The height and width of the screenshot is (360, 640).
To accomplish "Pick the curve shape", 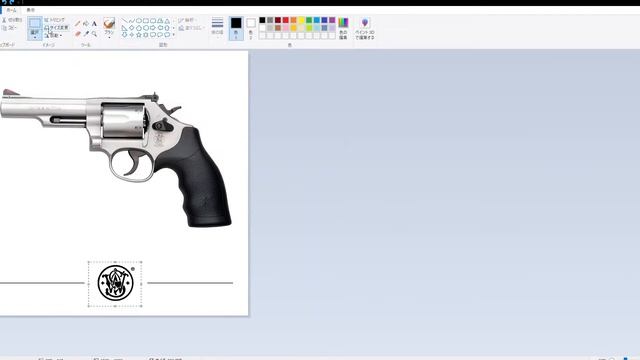I will [131, 21].
